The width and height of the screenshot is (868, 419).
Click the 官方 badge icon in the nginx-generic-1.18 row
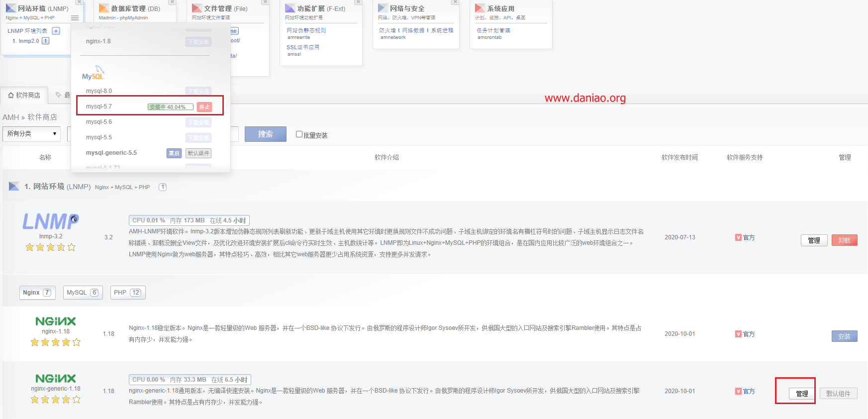[x=738, y=391]
